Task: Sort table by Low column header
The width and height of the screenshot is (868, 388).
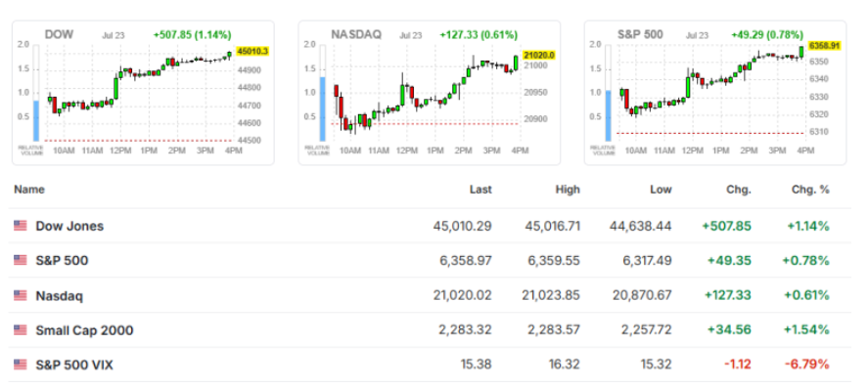Action: (x=661, y=190)
